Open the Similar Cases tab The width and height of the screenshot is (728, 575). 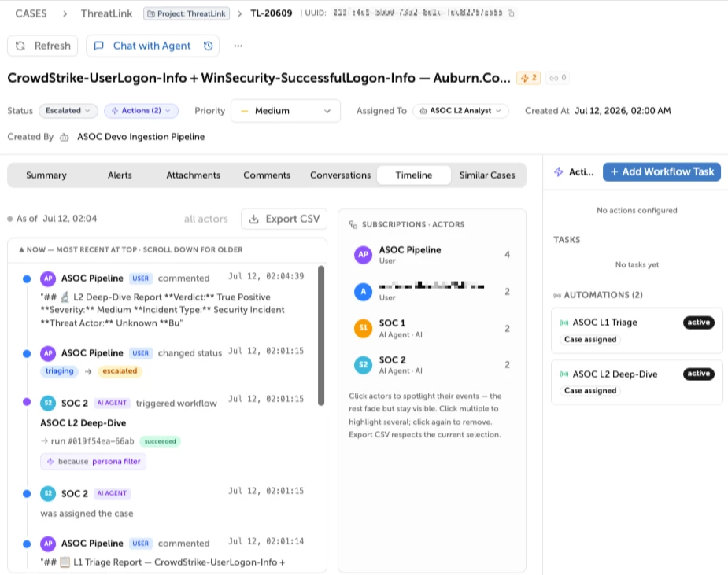click(x=487, y=175)
